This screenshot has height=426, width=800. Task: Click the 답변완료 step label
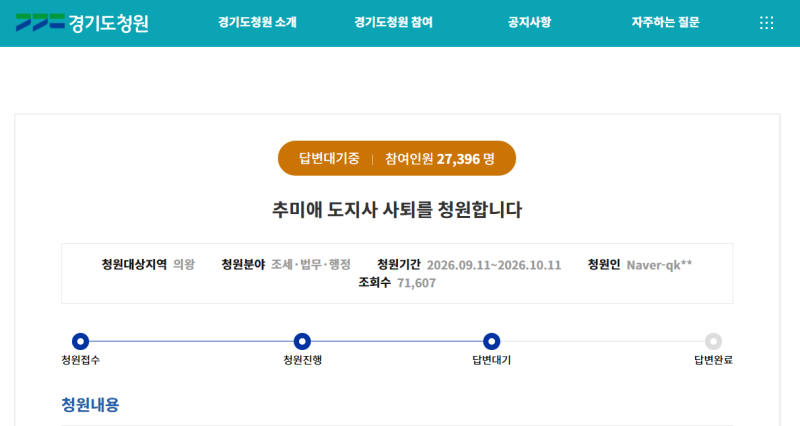pyautogui.click(x=713, y=360)
